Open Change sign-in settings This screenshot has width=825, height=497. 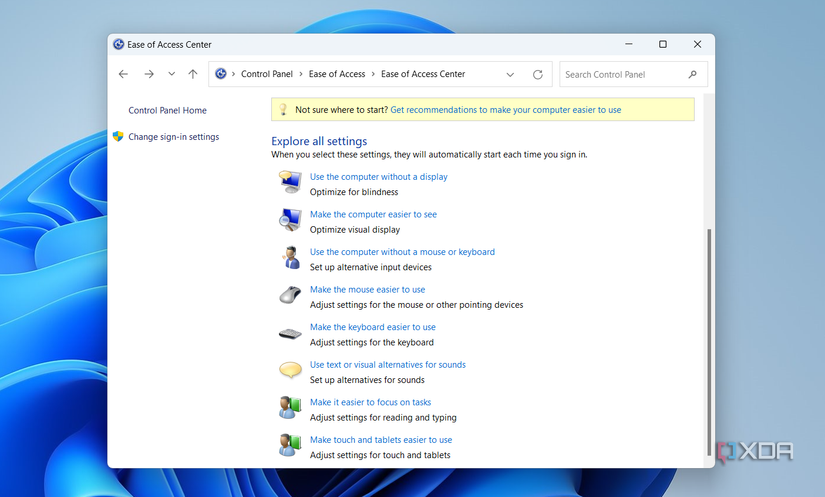[x=174, y=137]
